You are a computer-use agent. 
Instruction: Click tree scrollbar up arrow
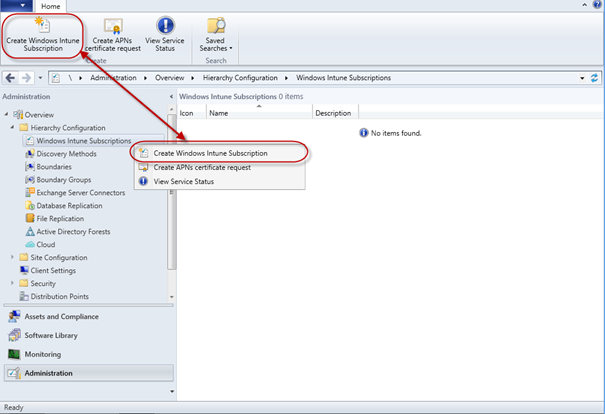point(172,109)
